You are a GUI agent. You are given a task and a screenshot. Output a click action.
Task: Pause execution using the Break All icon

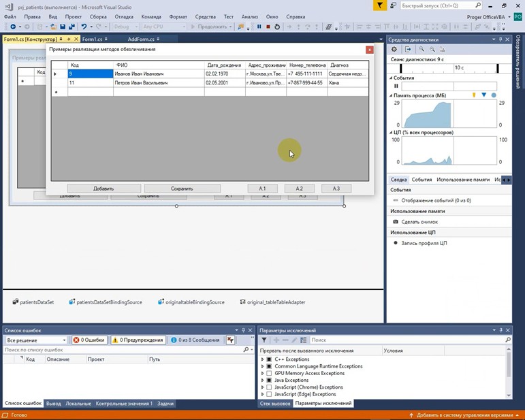259,27
